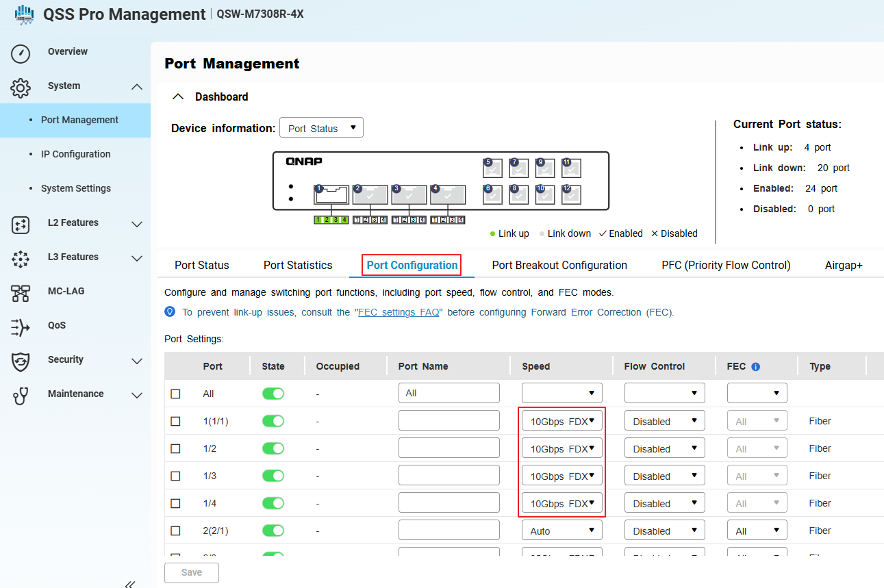Collapse the Dashboard section
Image resolution: width=884 pixels, height=588 pixels.
pyautogui.click(x=178, y=97)
